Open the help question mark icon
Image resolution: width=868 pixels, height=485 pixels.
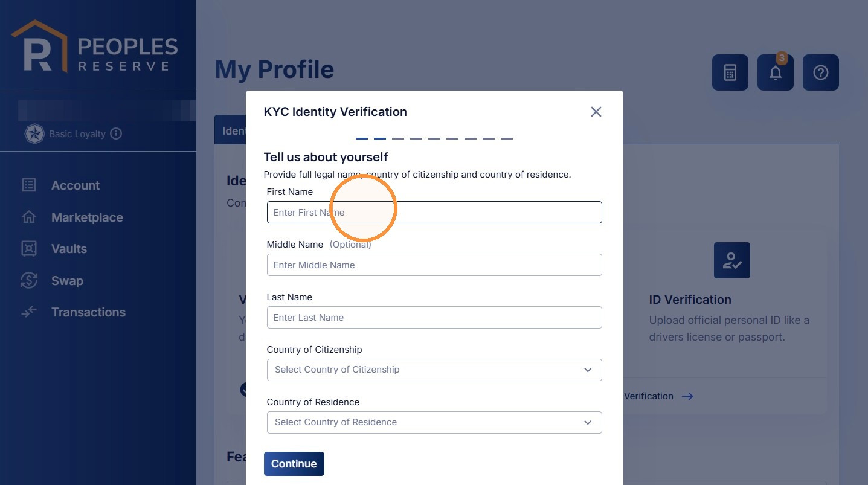click(x=820, y=72)
